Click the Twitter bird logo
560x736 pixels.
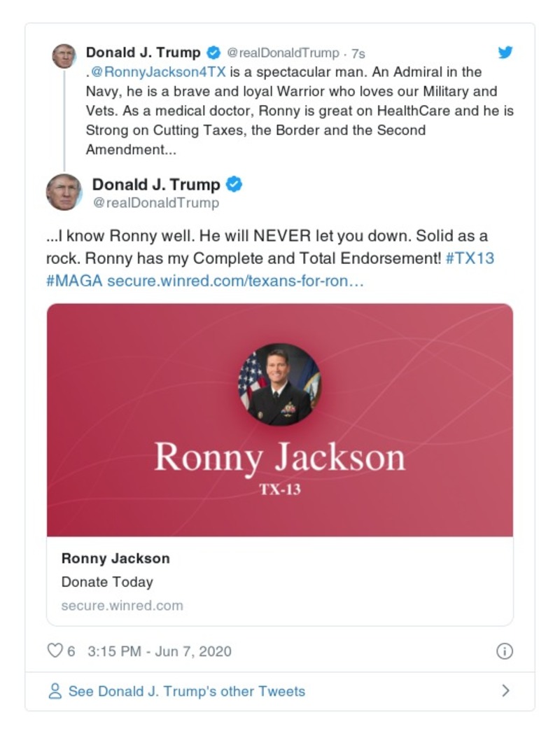[506, 51]
